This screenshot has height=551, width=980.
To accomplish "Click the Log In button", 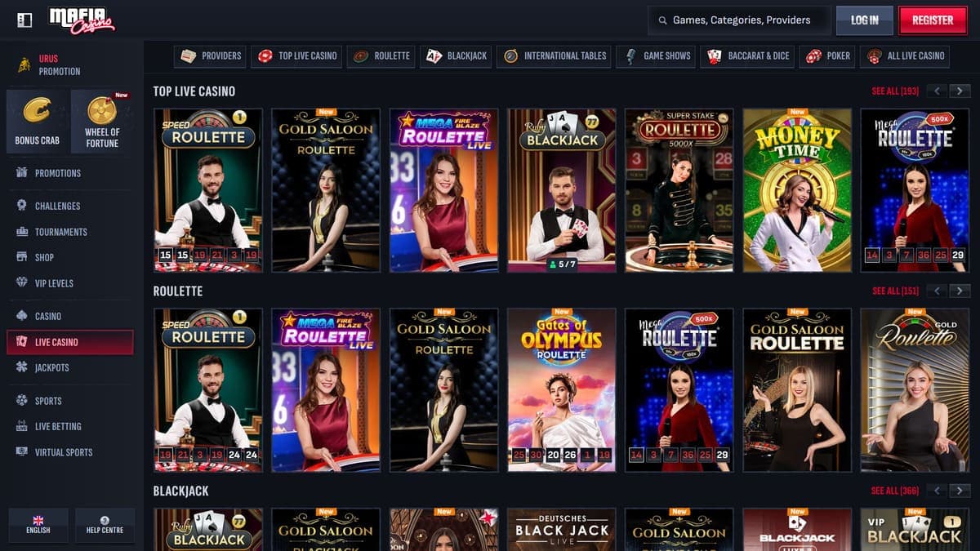I will (865, 20).
